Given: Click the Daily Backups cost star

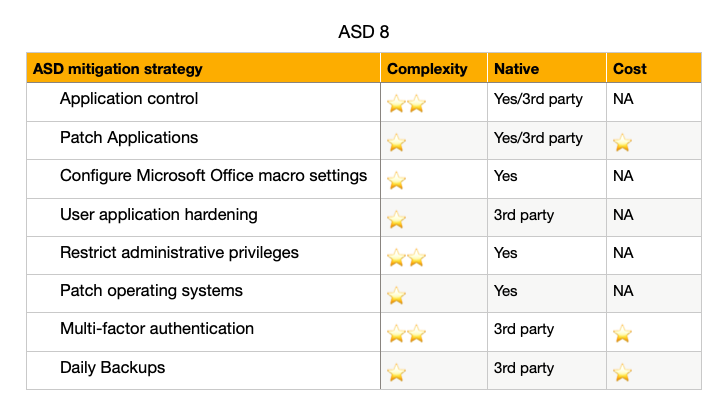Looking at the screenshot, I should pos(623,372).
